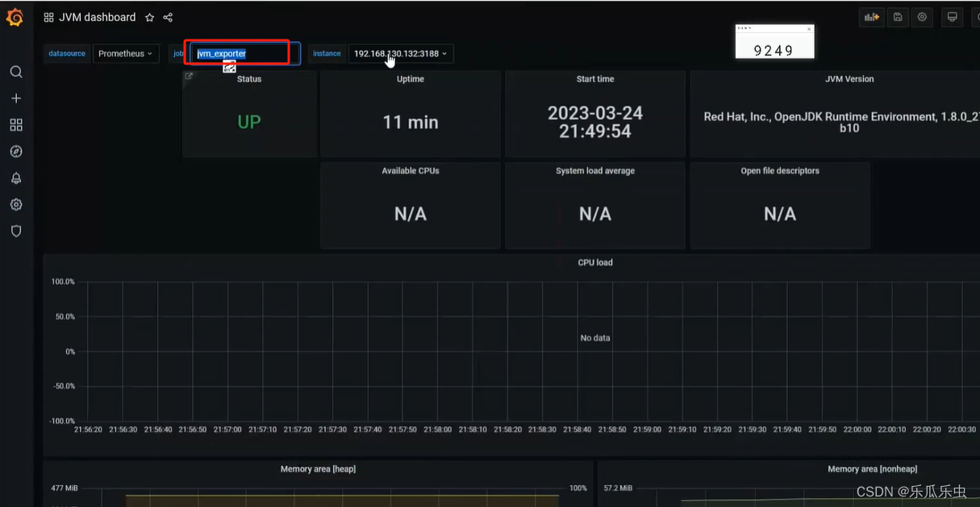Click the instance variable label
This screenshot has height=507, width=980.
click(327, 54)
